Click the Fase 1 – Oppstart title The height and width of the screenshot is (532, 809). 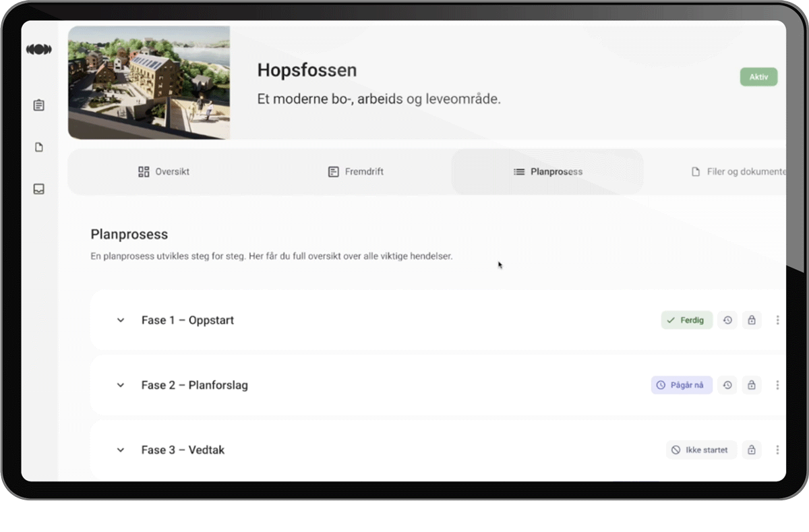187,320
